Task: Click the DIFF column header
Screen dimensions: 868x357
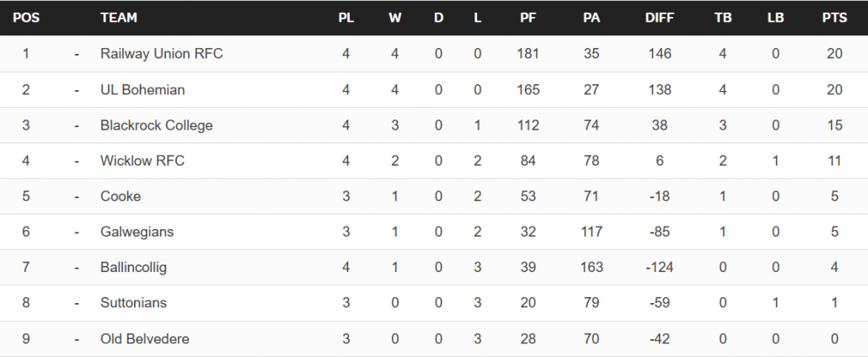Action: (x=659, y=18)
